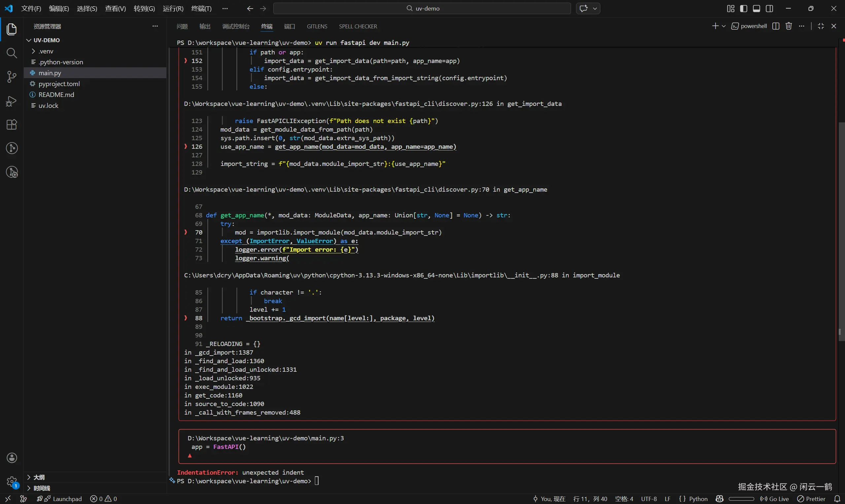Click terminal vertical scrollbar thumb
This screenshot has width=845, height=504.
coord(841,231)
